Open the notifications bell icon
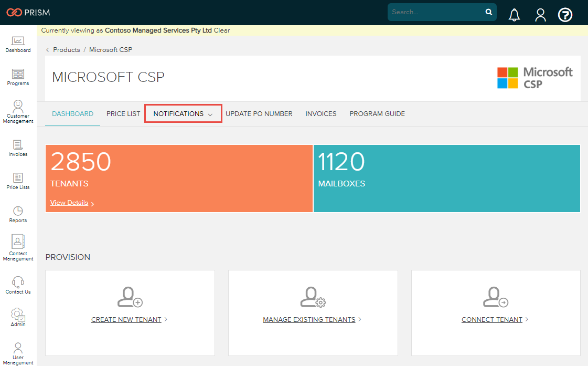Screen dimensions: 588x366 pyautogui.click(x=514, y=15)
